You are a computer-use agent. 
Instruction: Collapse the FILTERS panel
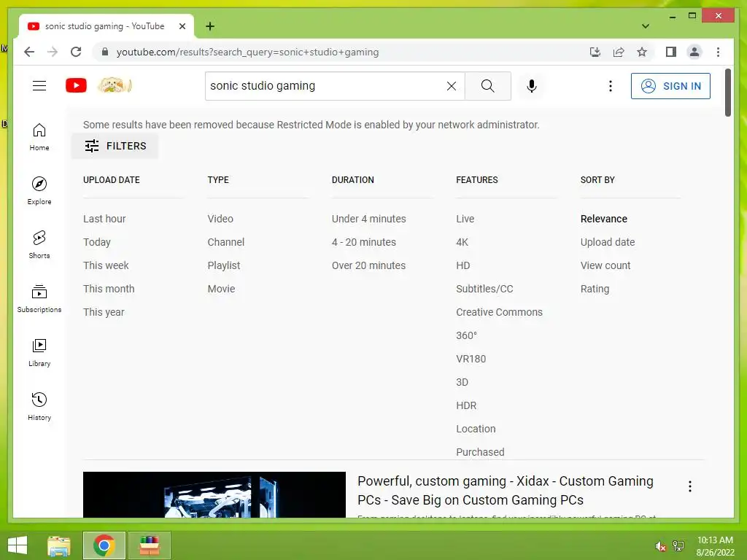point(115,146)
